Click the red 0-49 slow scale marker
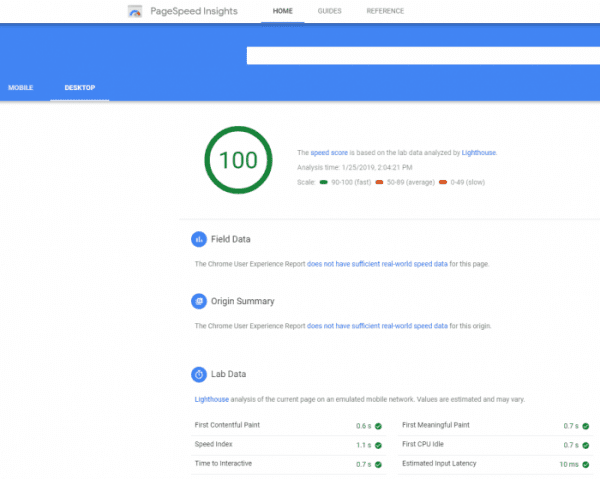The height and width of the screenshot is (479, 600). (443, 182)
